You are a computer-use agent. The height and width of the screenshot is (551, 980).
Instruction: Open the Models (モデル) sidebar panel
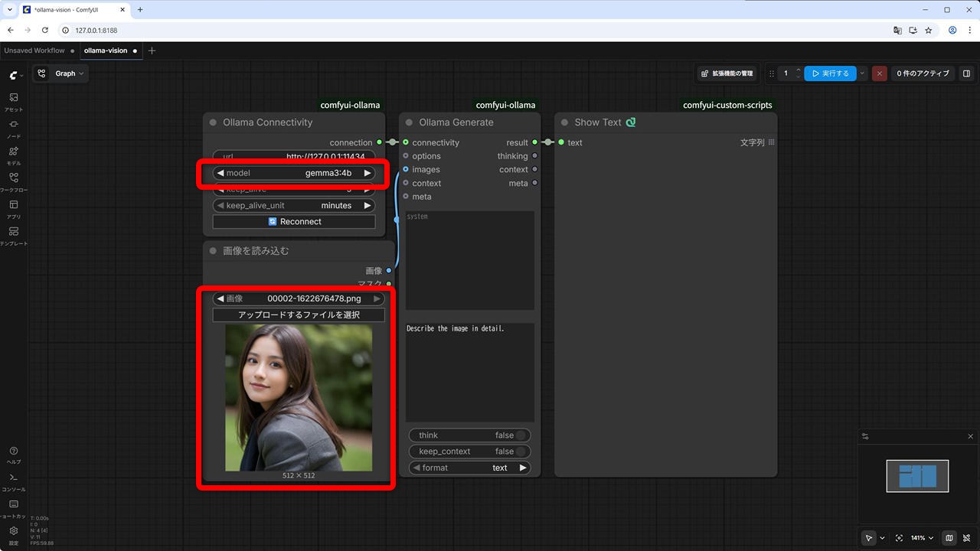click(14, 155)
